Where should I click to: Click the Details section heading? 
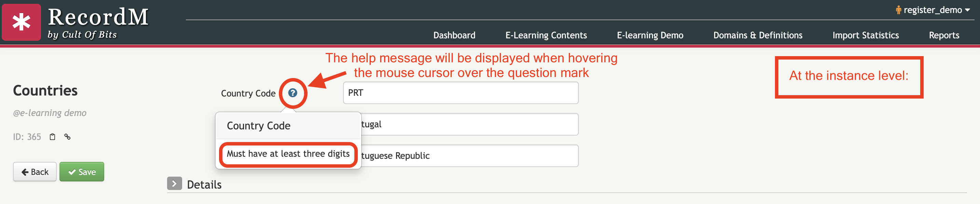[x=204, y=184]
